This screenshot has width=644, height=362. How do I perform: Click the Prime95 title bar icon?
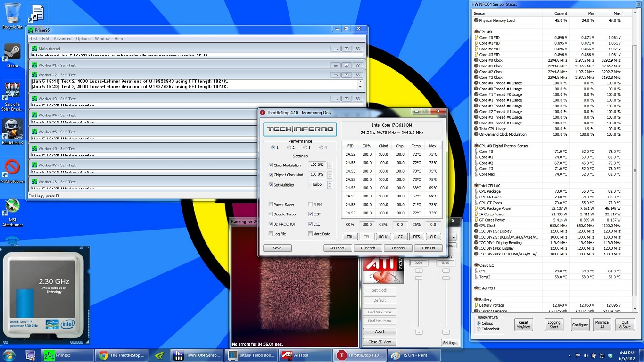31,30
